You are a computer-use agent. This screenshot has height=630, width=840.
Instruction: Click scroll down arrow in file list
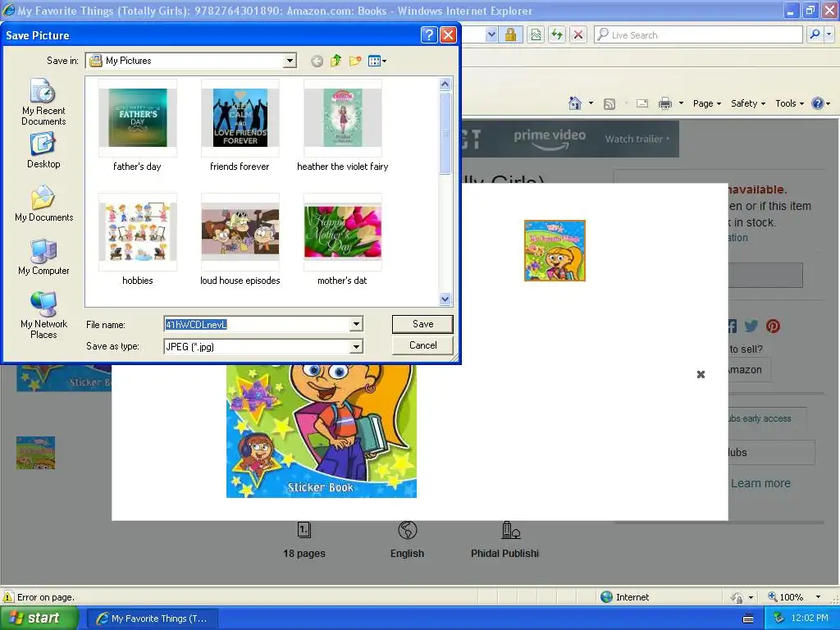445,299
